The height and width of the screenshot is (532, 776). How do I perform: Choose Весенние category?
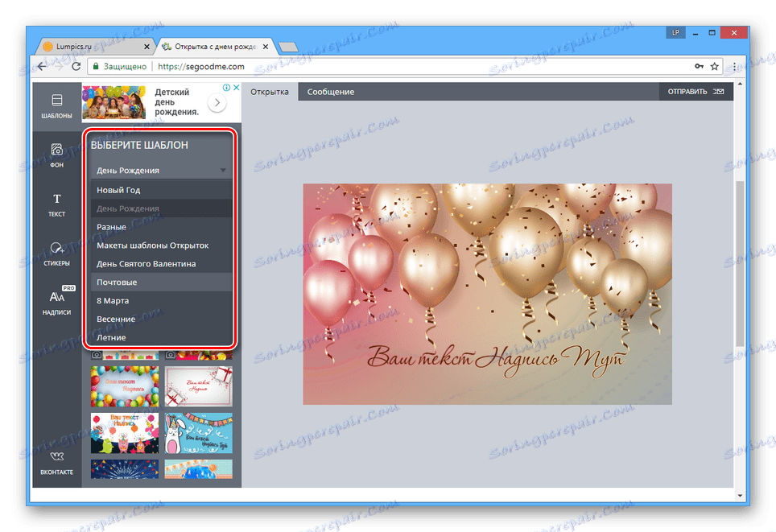coord(161,320)
